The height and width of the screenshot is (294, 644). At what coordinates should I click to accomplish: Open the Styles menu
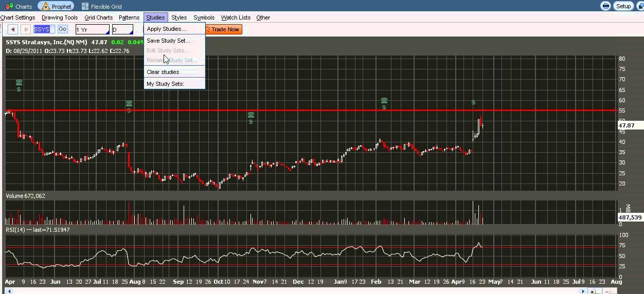[179, 17]
